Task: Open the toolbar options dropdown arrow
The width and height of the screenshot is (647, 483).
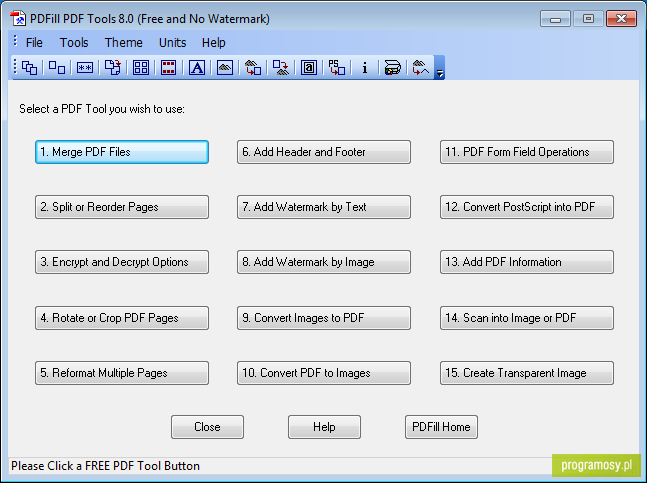Action: click(x=440, y=68)
